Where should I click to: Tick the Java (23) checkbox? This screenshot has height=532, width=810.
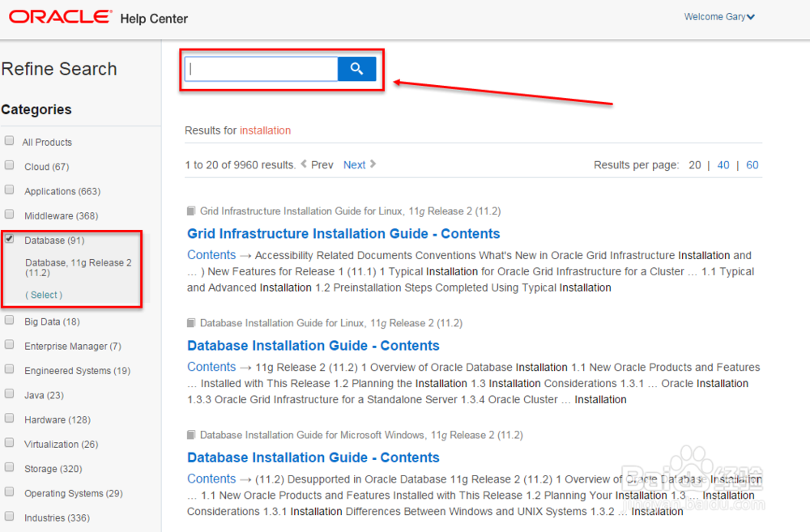(x=9, y=394)
